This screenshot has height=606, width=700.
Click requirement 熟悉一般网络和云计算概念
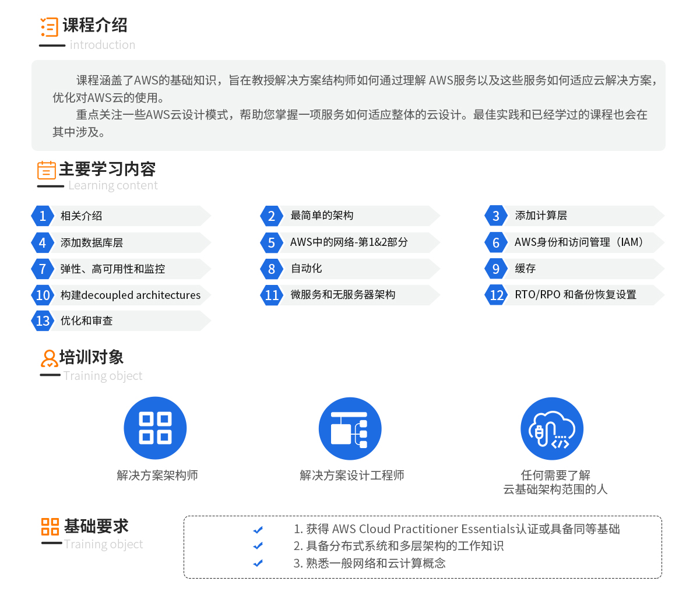370,563
